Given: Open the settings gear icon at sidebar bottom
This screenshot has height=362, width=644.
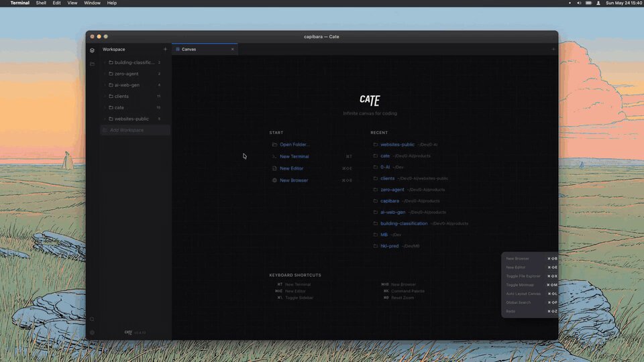Looking at the screenshot, I should click(92, 333).
